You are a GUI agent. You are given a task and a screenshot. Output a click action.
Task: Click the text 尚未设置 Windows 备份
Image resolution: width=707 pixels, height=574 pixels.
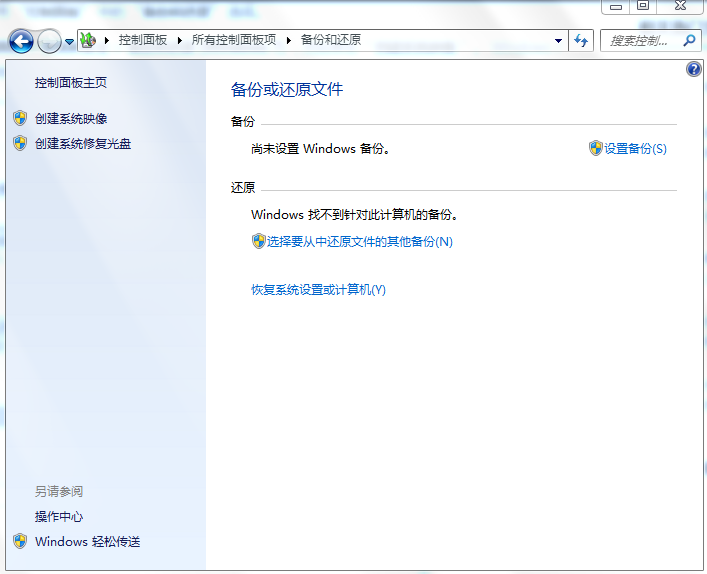pos(320,149)
